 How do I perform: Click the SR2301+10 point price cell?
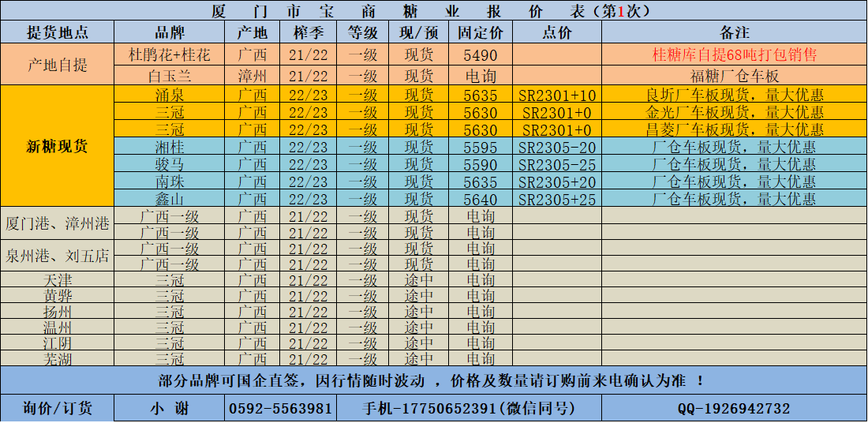(x=556, y=95)
